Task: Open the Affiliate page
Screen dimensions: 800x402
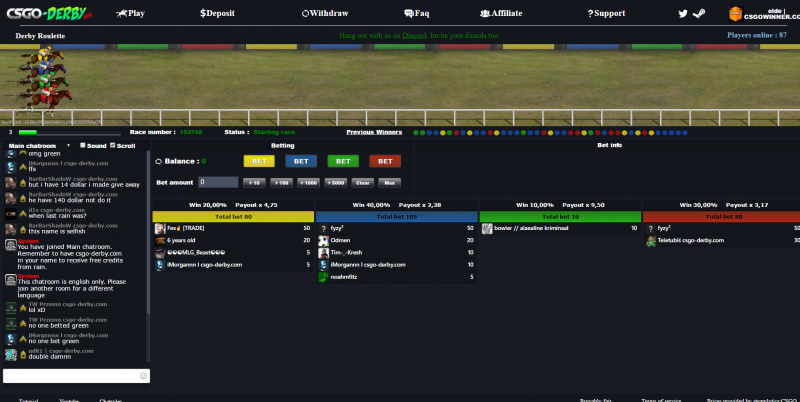Action: (x=501, y=14)
